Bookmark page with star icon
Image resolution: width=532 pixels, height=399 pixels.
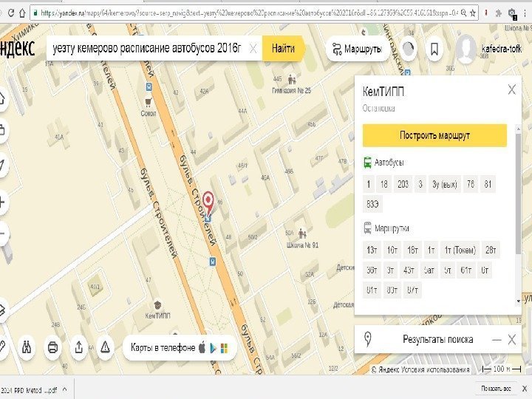tap(473, 13)
